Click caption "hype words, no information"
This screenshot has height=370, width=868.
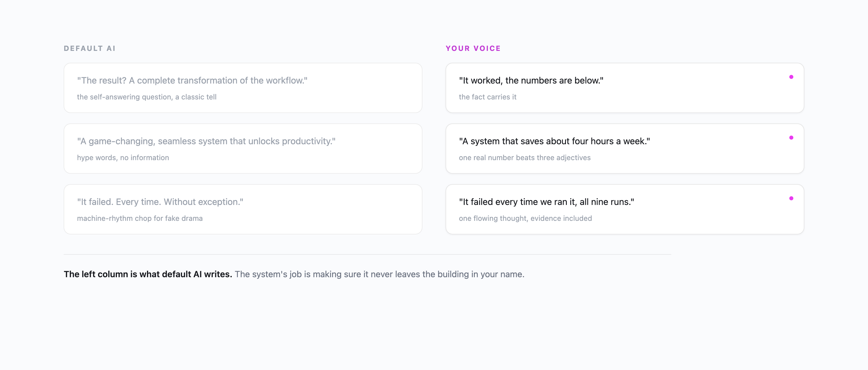coord(123,158)
